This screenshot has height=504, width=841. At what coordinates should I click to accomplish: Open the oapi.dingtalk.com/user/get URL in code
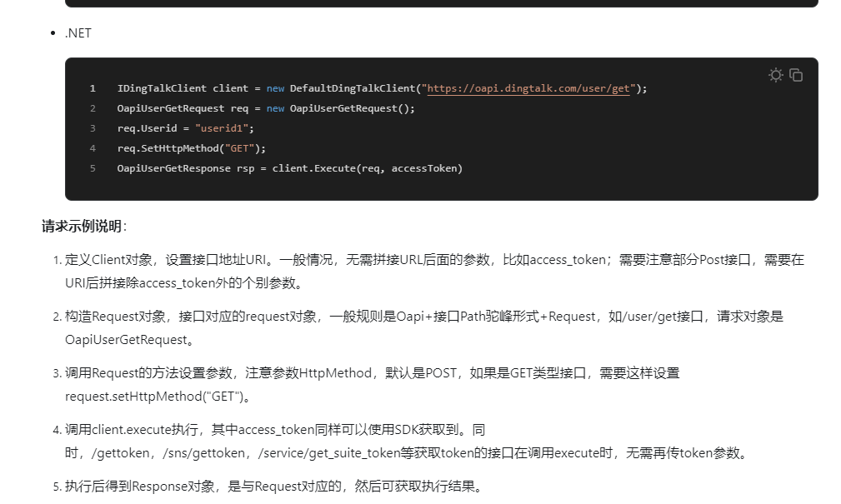point(529,88)
